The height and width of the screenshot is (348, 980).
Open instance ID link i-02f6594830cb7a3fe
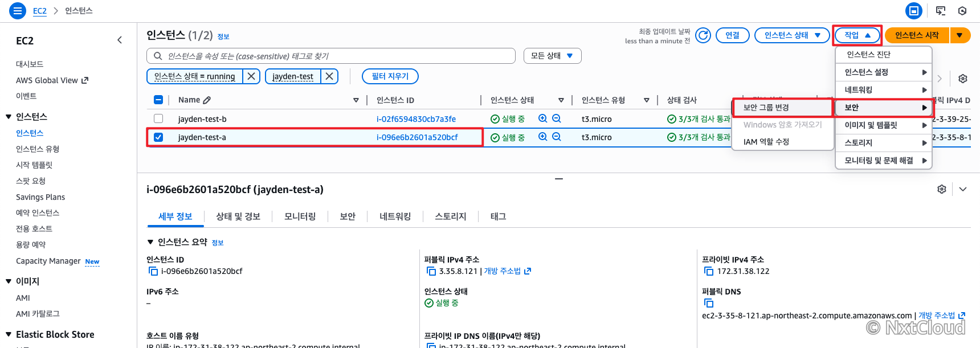[x=416, y=119]
